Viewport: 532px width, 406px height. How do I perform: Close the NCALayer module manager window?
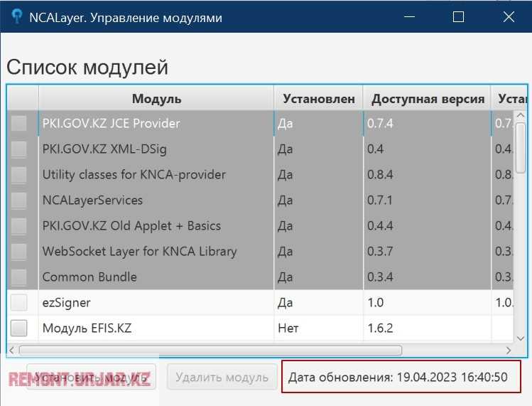point(509,16)
